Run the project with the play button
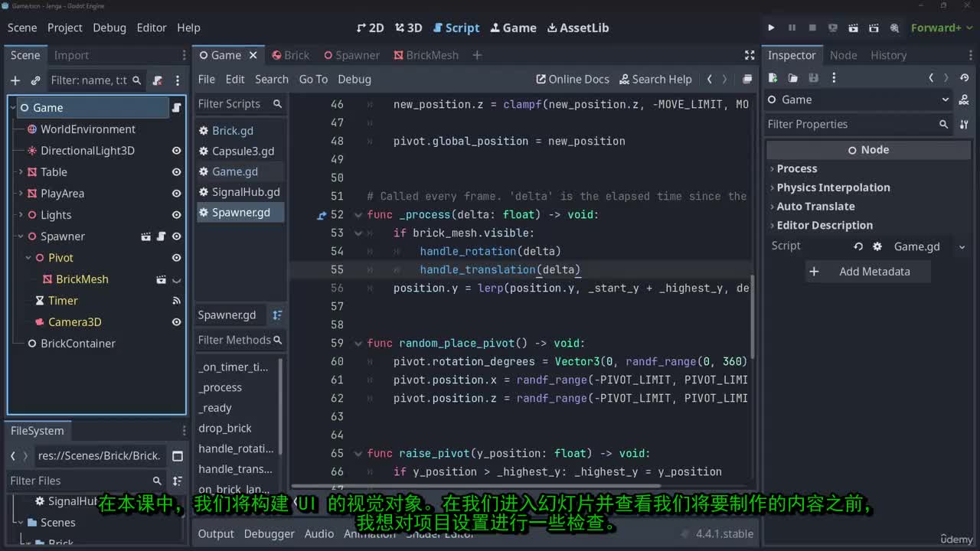 coord(771,28)
